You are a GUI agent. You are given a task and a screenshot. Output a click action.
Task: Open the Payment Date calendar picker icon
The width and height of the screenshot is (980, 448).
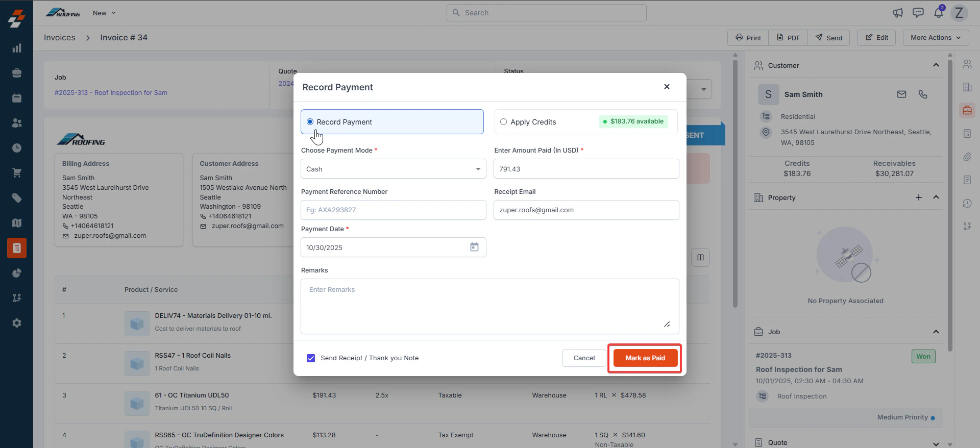474,247
